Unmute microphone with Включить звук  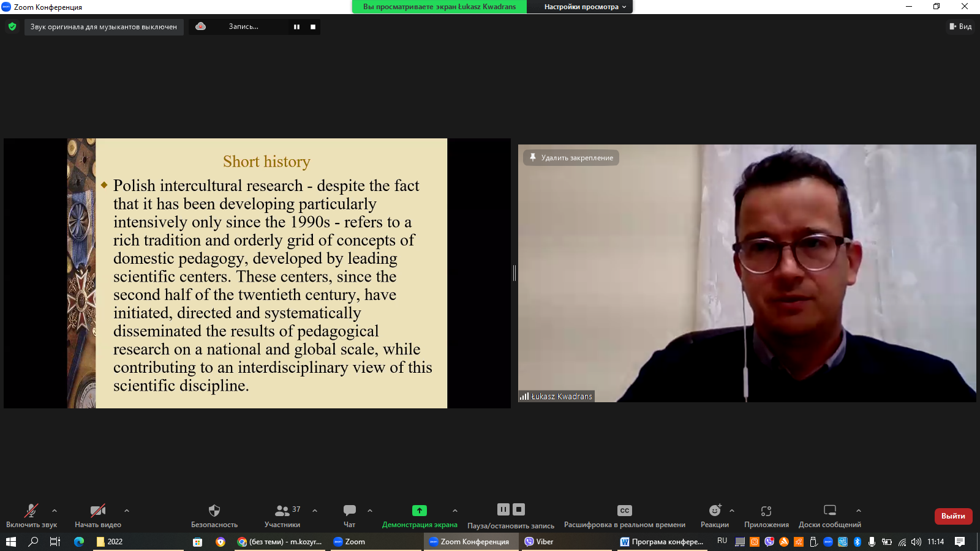point(31,511)
